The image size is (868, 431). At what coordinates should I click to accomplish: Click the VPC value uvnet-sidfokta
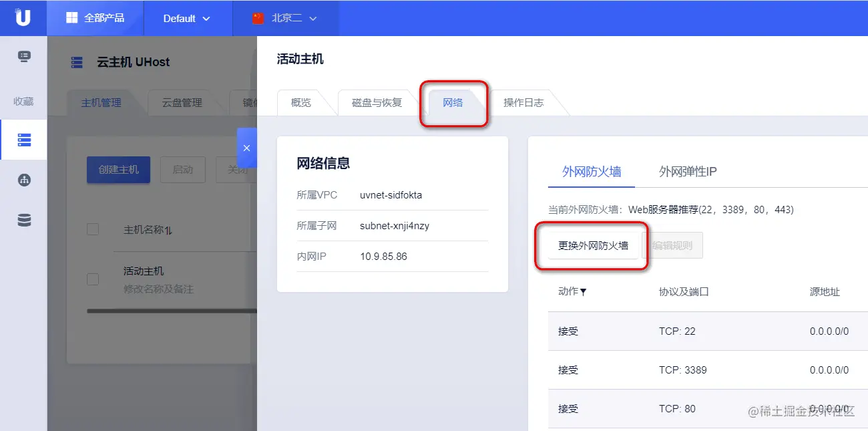tap(391, 195)
